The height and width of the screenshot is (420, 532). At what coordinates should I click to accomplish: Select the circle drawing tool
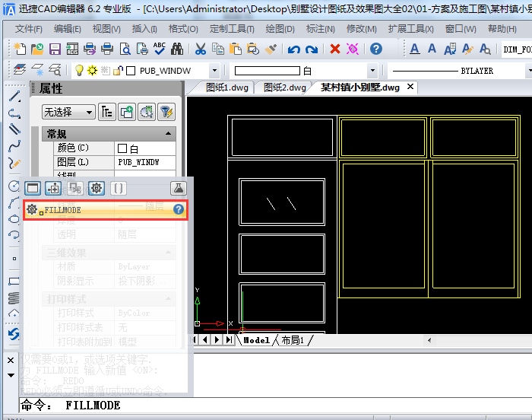14,186
